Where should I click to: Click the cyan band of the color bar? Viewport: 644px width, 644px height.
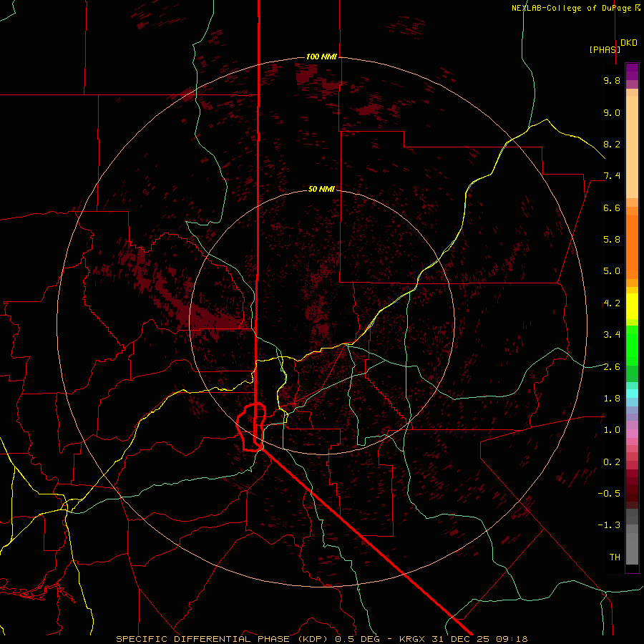click(x=632, y=394)
